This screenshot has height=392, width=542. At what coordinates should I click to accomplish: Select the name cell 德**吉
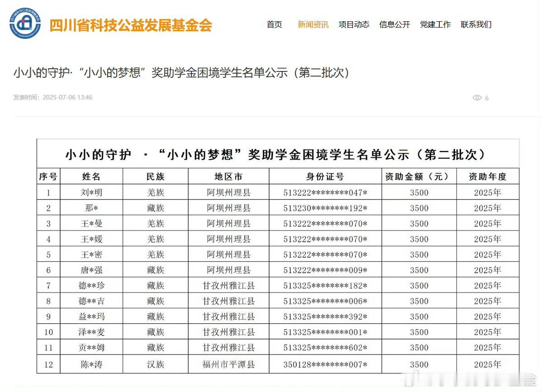coord(91,301)
